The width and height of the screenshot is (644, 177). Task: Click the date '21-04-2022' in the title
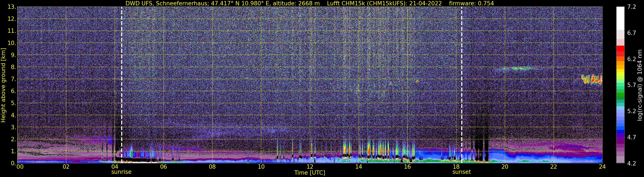point(426,3)
